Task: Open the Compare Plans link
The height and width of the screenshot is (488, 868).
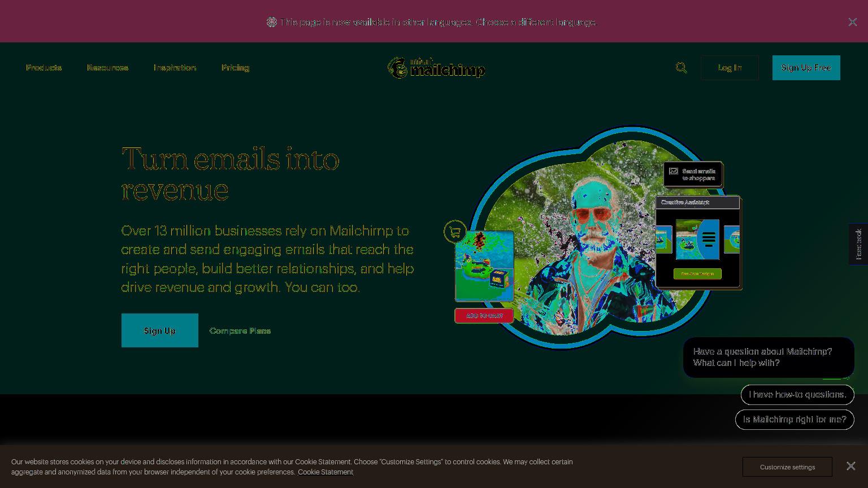Action: [x=240, y=331]
